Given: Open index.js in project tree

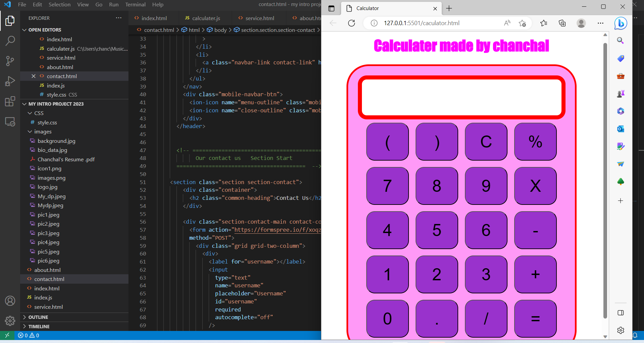Looking at the screenshot, I should pyautogui.click(x=43, y=298).
